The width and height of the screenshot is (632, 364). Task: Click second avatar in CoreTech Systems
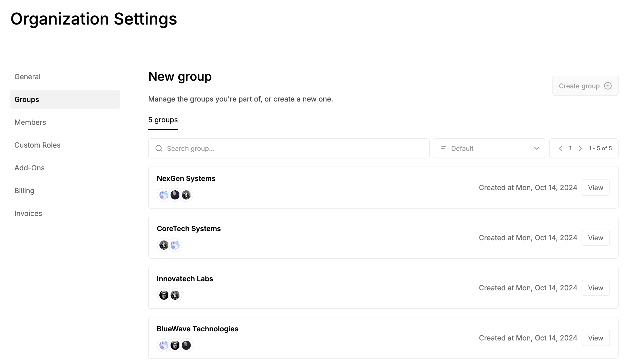pos(175,245)
